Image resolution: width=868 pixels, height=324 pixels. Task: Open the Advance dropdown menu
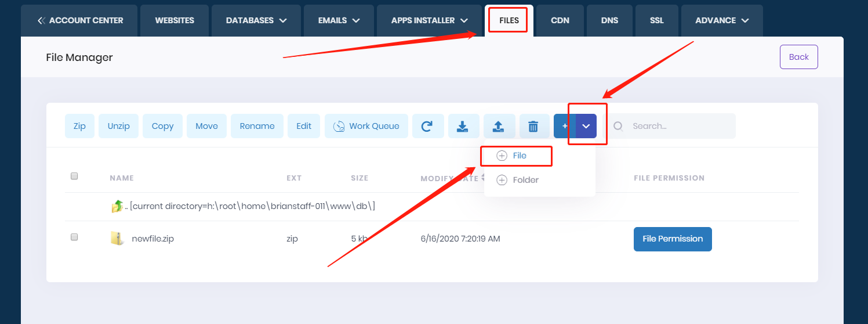pos(721,20)
